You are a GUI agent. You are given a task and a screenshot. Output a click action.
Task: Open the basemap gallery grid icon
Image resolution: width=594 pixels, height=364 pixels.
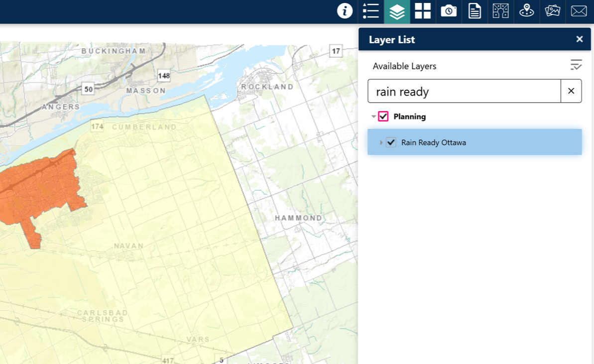click(x=423, y=11)
